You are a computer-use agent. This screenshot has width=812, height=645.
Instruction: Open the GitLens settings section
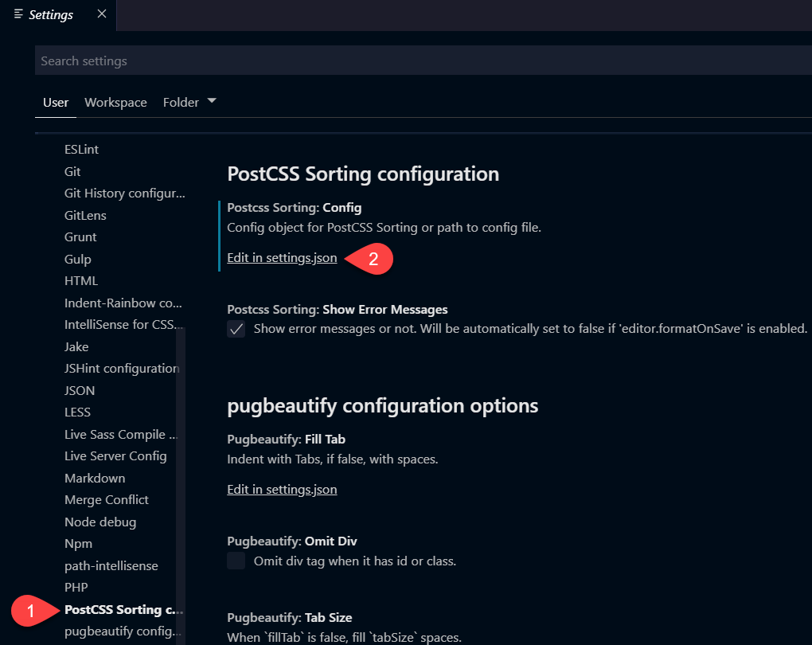pos(84,215)
